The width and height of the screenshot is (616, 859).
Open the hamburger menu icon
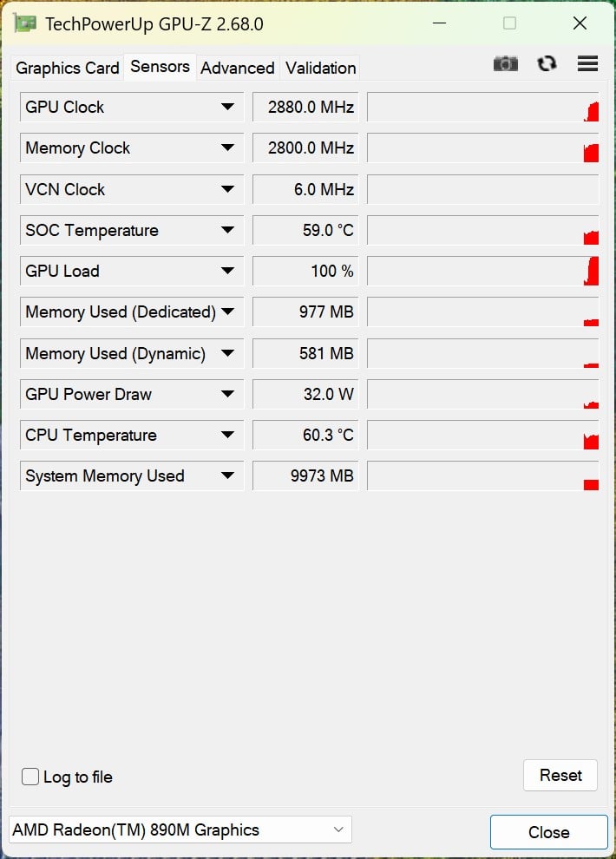tap(587, 63)
